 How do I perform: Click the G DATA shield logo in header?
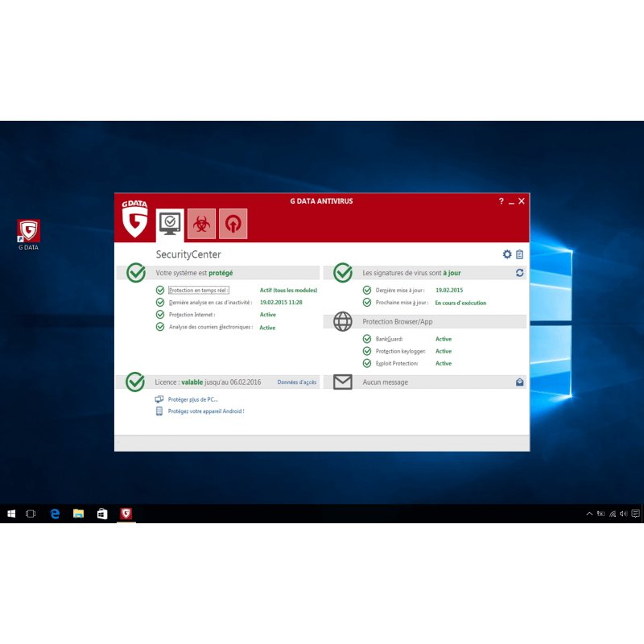tap(134, 219)
